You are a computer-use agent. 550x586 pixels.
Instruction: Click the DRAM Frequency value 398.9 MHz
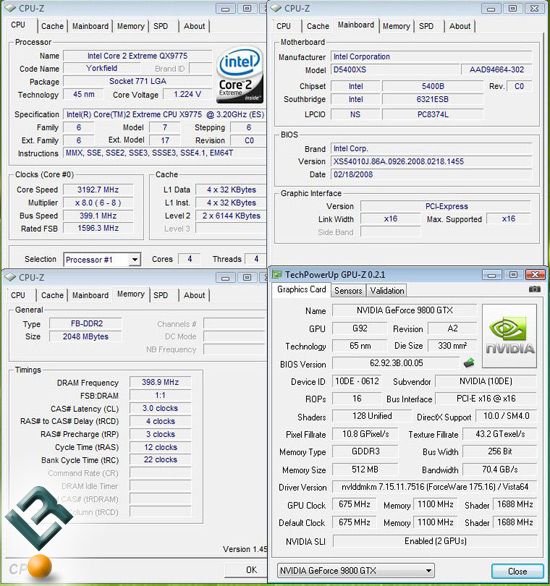[160, 382]
